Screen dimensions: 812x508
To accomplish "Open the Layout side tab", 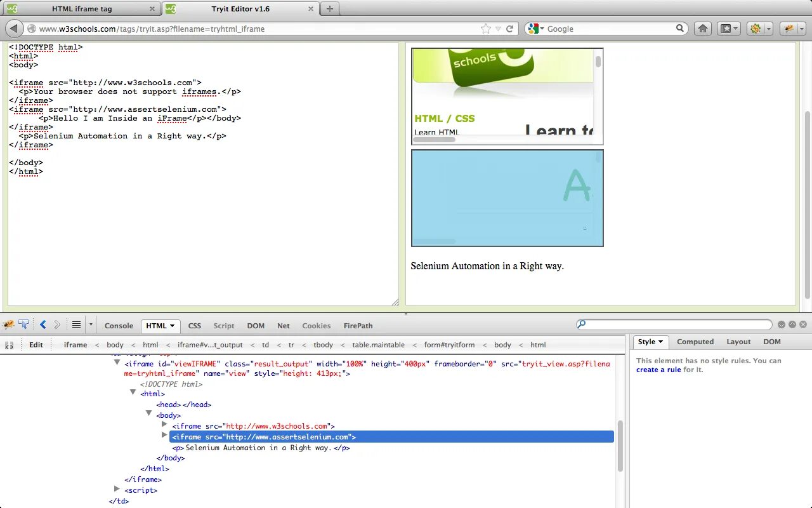I will tap(738, 342).
